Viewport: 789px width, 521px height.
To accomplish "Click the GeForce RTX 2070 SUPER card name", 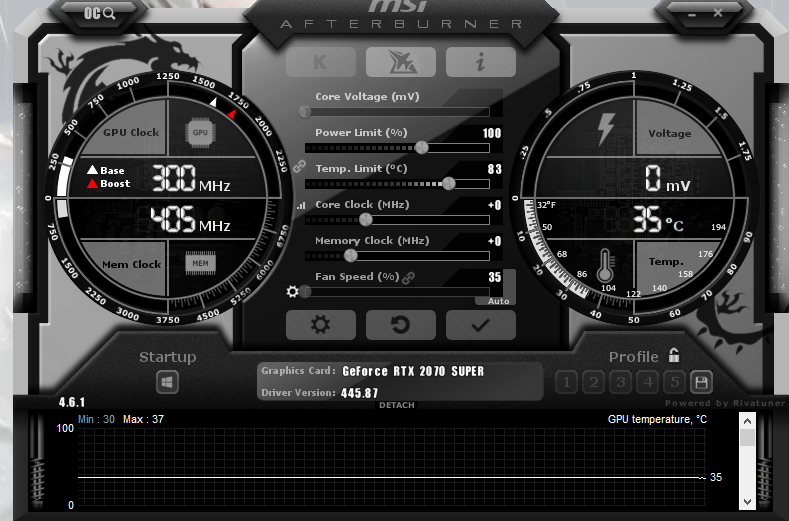I will click(x=413, y=371).
